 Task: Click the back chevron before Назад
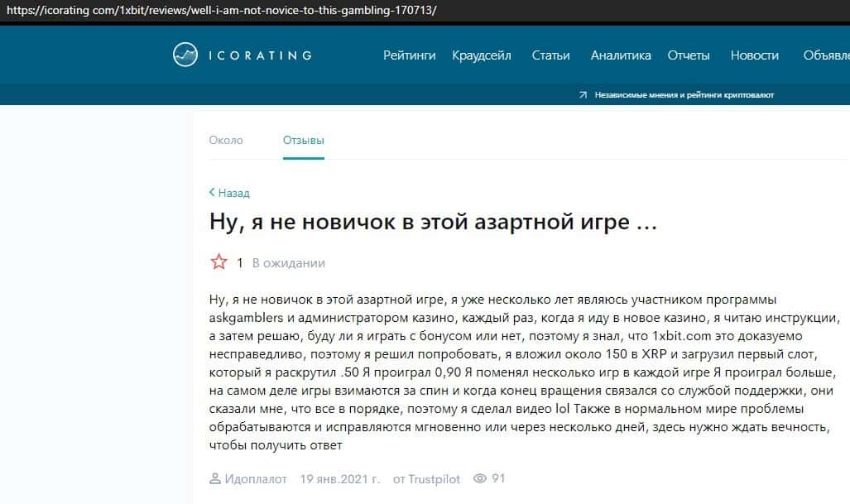[212, 192]
